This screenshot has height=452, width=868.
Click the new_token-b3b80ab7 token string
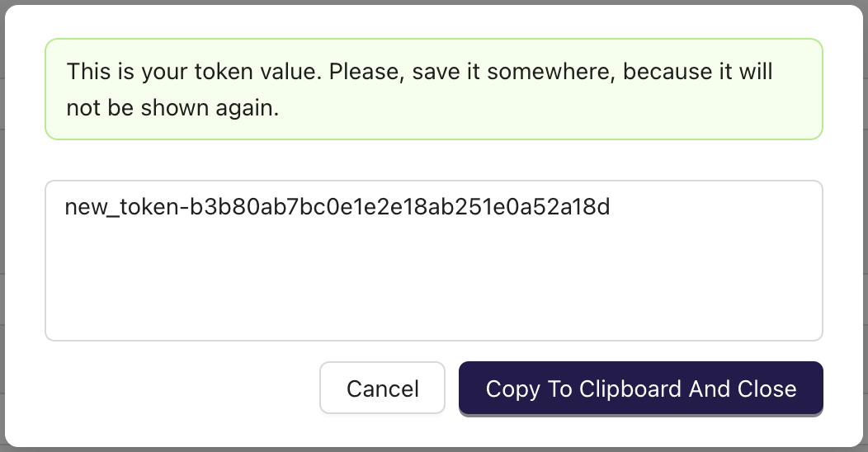point(337,207)
